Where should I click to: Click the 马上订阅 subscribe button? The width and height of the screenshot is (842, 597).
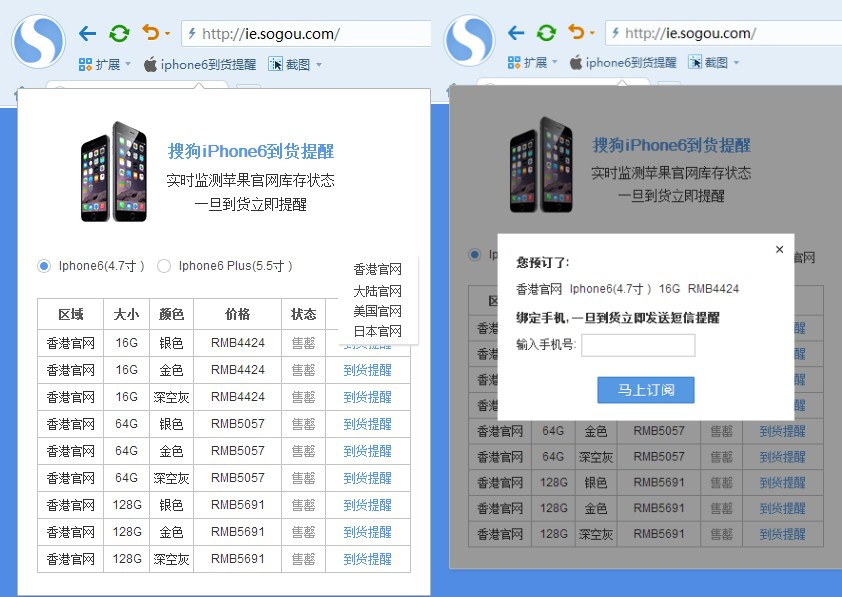pyautogui.click(x=645, y=390)
